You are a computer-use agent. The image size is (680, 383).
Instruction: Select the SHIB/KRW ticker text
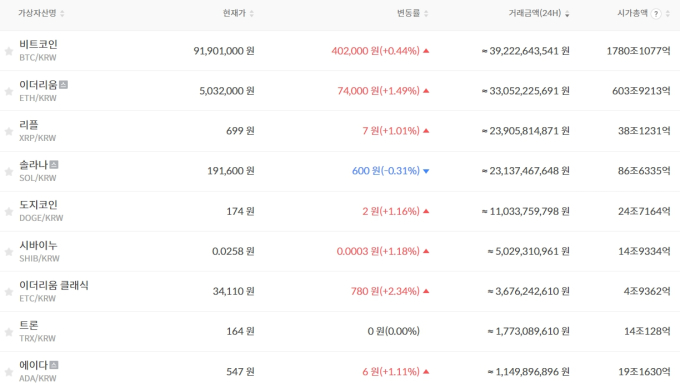pos(39,259)
